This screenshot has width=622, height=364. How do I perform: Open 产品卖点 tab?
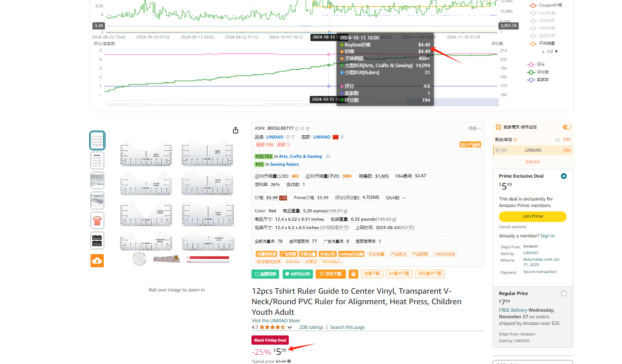pos(399,254)
